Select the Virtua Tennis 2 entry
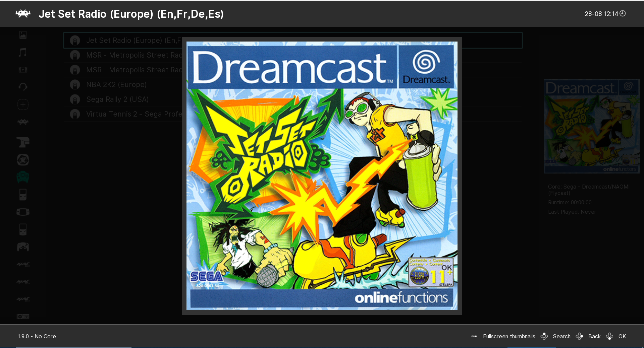The width and height of the screenshot is (644, 348). (x=293, y=114)
